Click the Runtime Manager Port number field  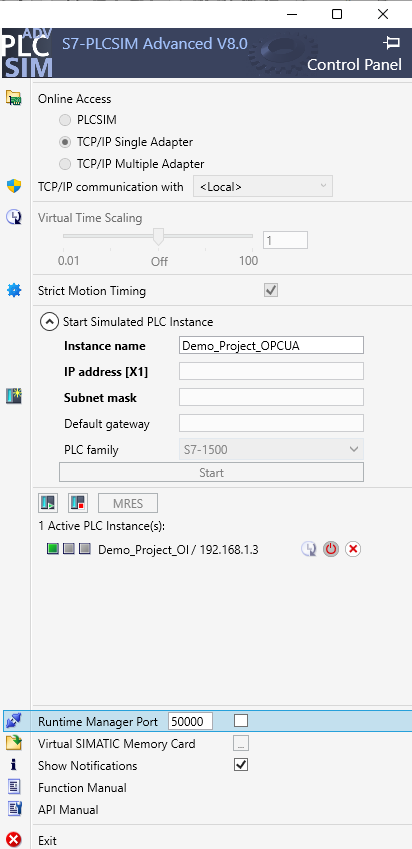point(191,721)
